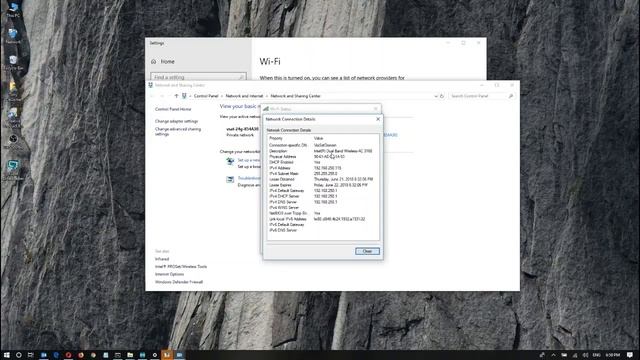Image resolution: width=640 pixels, height=360 pixels.
Task: Click the ENG language indicator
Action: tap(596, 355)
